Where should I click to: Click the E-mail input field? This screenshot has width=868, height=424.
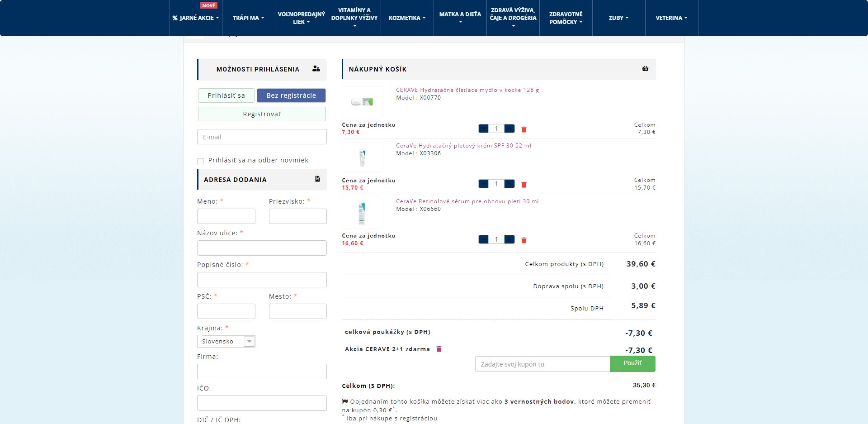(x=262, y=137)
